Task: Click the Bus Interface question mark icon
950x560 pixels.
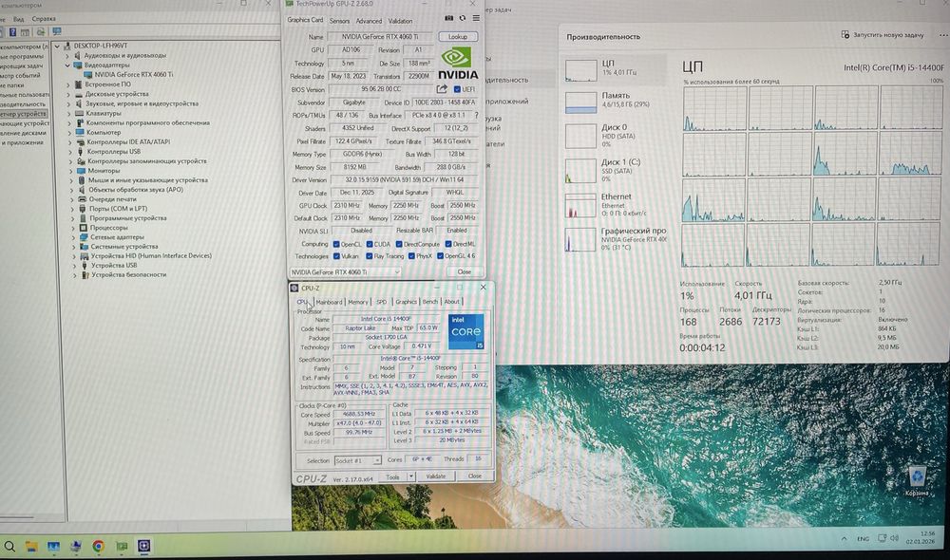Action: tap(476, 115)
